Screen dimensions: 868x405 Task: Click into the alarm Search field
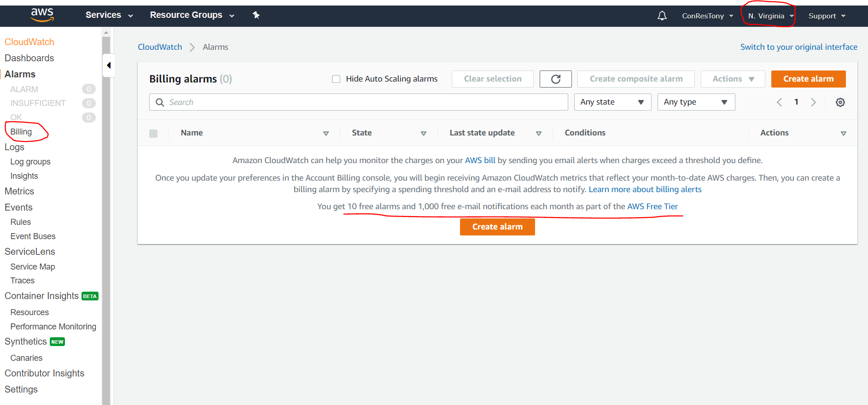pyautogui.click(x=358, y=102)
